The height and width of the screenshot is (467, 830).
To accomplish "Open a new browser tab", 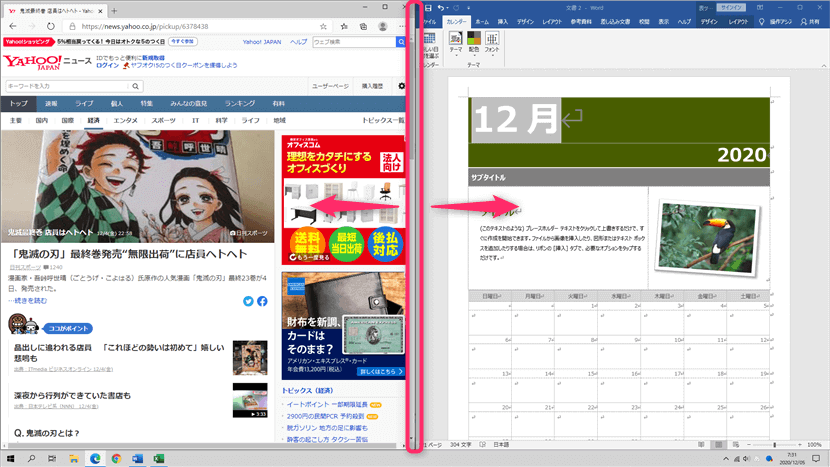I will [x=114, y=10].
